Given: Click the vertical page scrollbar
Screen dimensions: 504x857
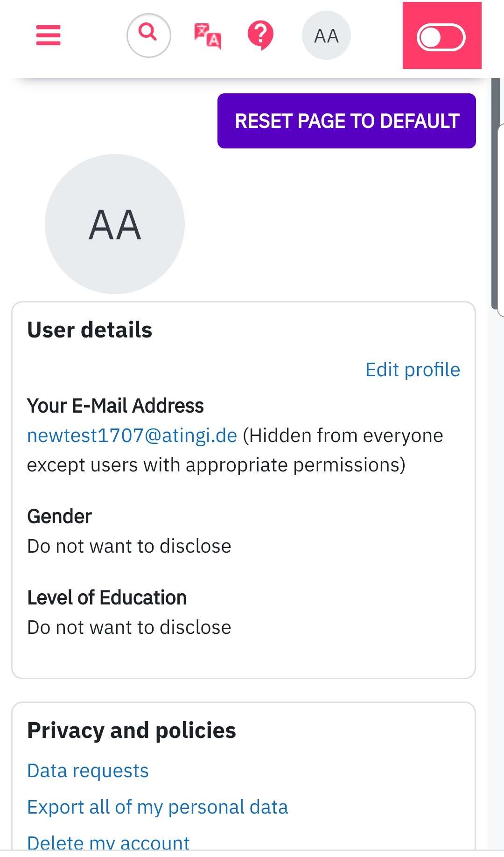Looking at the screenshot, I should tap(495, 193).
